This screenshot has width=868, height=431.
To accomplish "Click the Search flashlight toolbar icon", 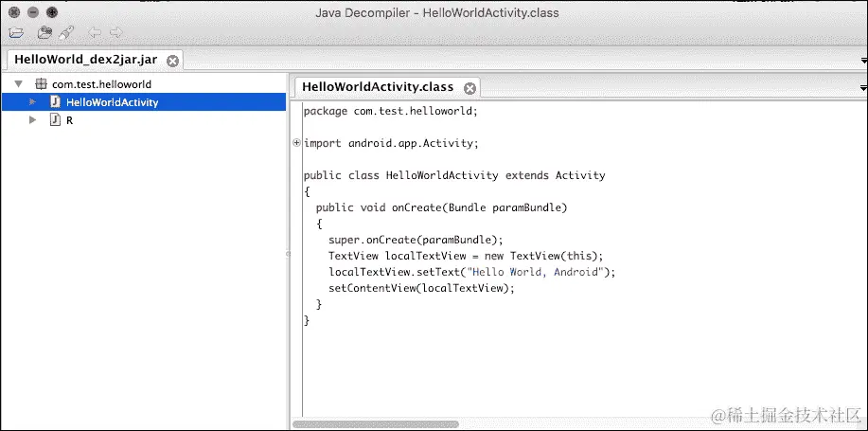I will coord(66,33).
